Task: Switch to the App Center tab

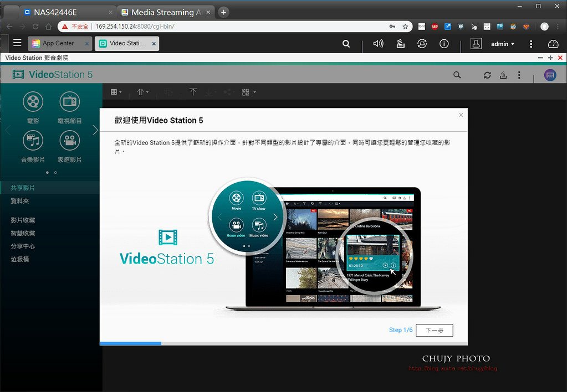Action: pos(60,43)
